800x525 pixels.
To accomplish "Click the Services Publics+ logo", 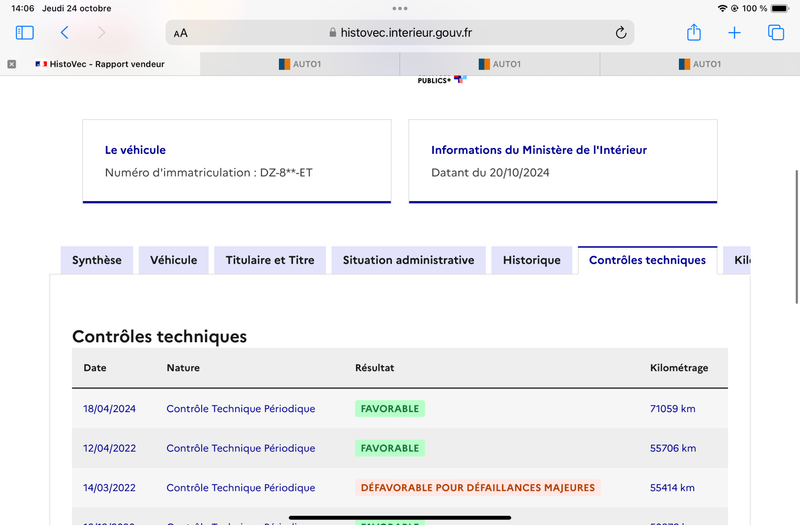I will (x=442, y=80).
